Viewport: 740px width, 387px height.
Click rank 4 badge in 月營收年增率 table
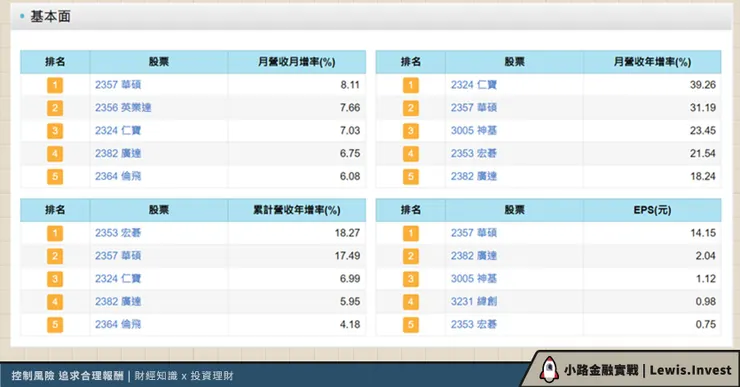pyautogui.click(x=411, y=154)
